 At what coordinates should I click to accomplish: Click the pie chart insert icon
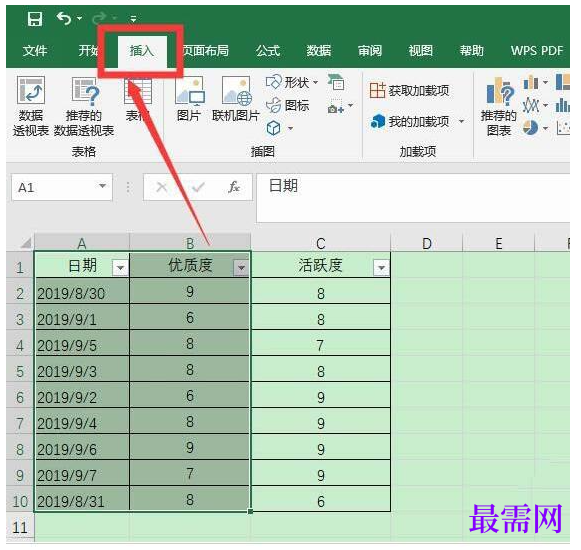click(531, 128)
